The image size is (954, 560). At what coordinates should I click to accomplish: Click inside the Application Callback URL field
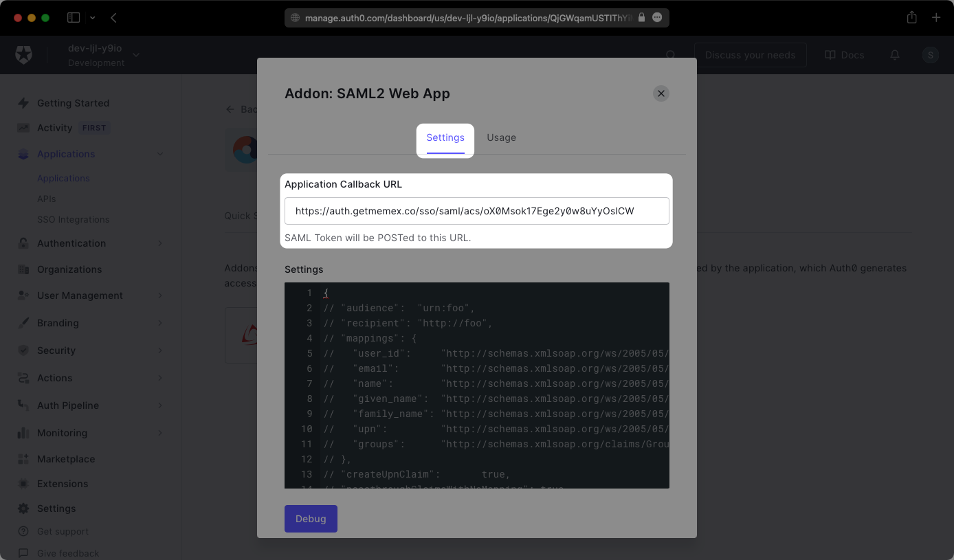tap(477, 211)
